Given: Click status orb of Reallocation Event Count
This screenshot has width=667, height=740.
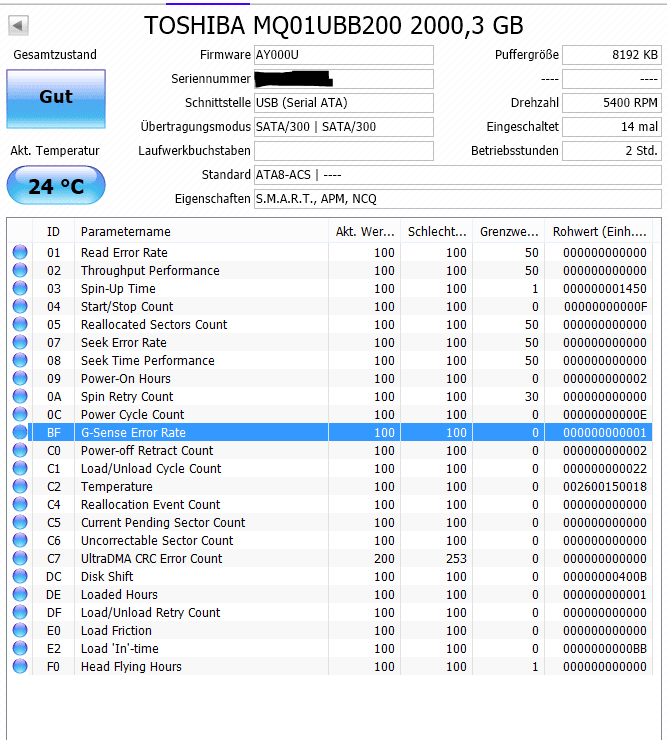Looking at the screenshot, I should pos(20,504).
